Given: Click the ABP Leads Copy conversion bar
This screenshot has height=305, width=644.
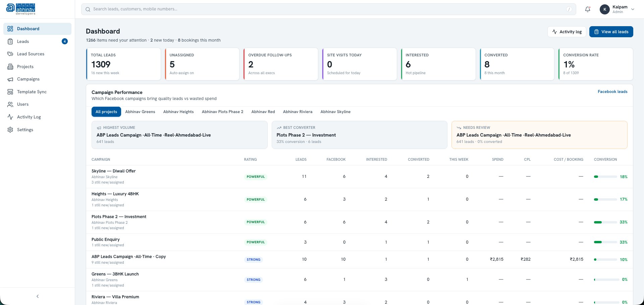Looking at the screenshot, I should [x=605, y=260].
